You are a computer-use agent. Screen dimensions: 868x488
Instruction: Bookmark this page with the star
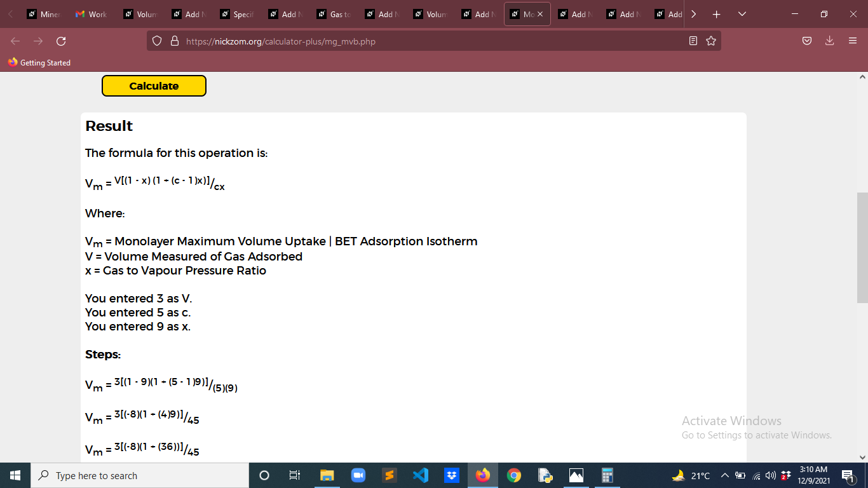[711, 41]
